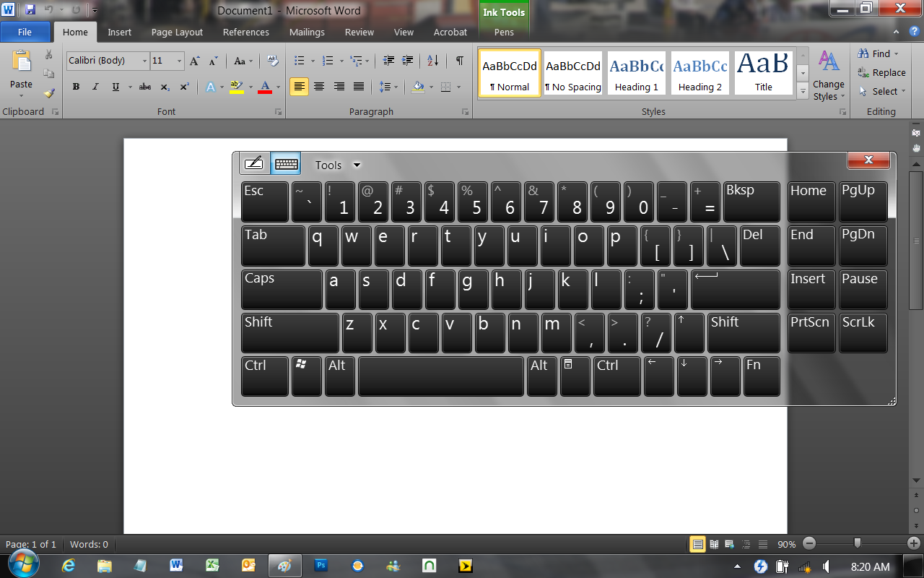This screenshot has width=924, height=578.
Task: Apply italic formatting
Action: pyautogui.click(x=96, y=87)
